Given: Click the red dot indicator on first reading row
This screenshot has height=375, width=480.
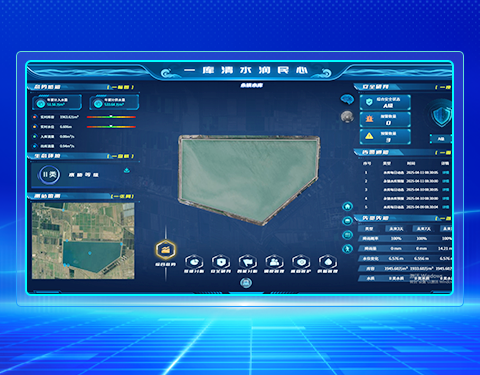Looking at the screenshot, I should [x=35, y=117].
